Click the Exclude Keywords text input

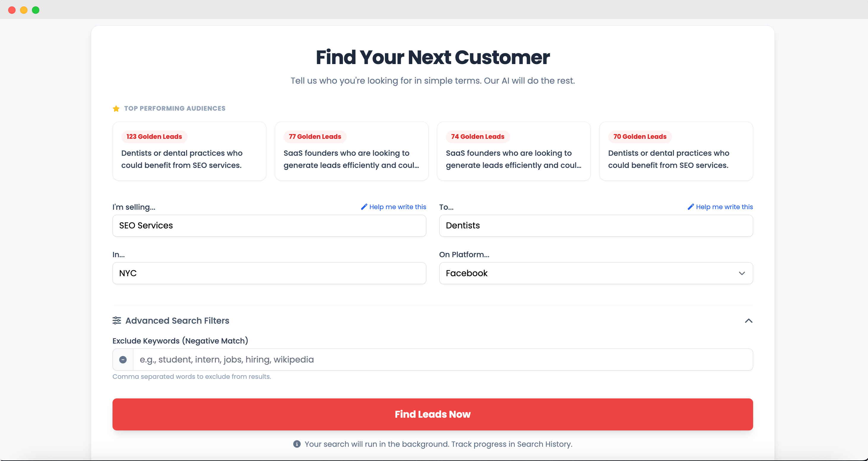pyautogui.click(x=443, y=360)
